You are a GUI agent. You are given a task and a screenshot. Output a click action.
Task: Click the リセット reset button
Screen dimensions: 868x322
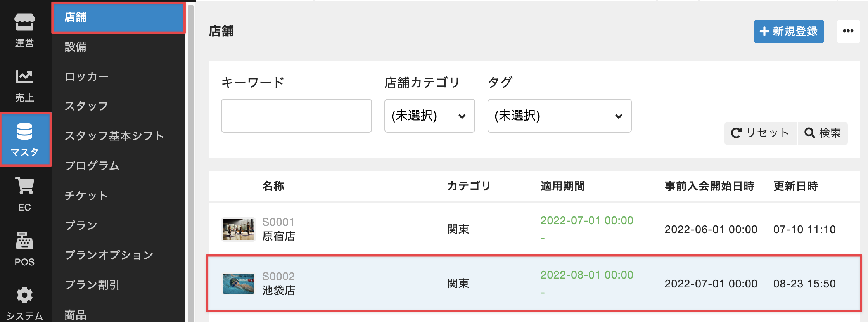pyautogui.click(x=760, y=133)
